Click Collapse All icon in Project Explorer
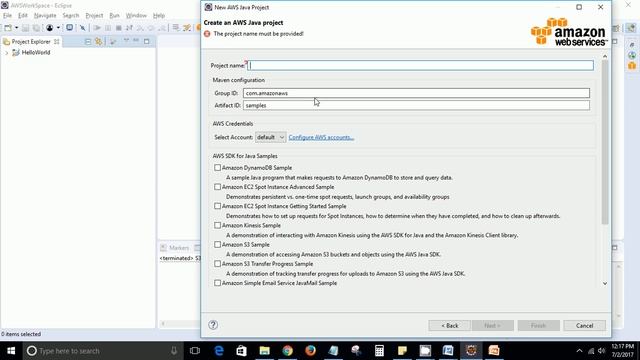Viewport: 640px width, 360px height. (x=88, y=42)
